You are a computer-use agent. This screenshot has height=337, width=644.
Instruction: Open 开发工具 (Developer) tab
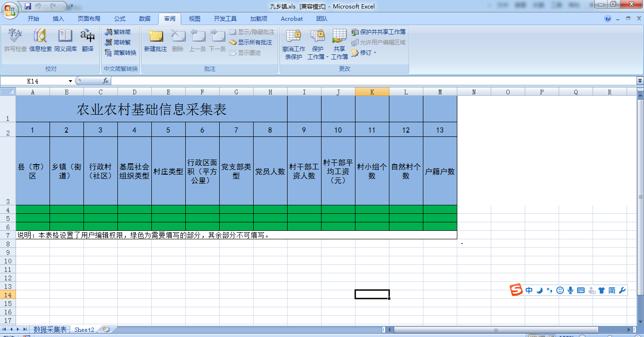225,19
